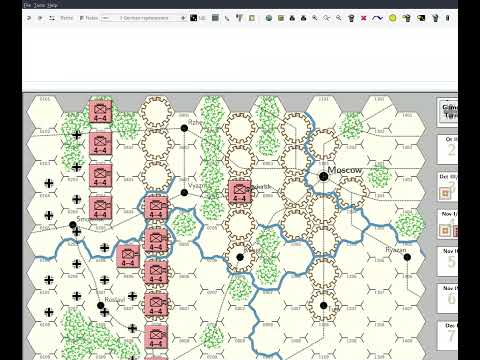Image resolution: width=480 pixels, height=360 pixels.
Task: Select the 4-4 counter covering Mozhaisk
Action: tap(240, 192)
